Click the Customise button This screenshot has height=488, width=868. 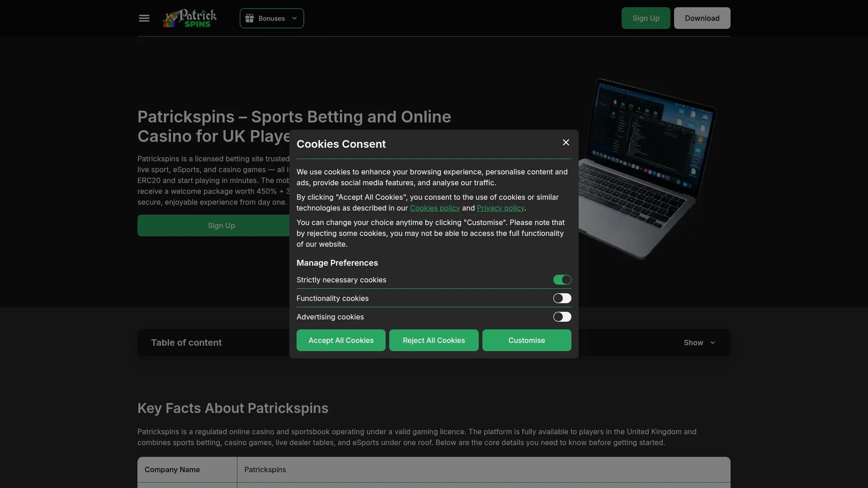point(527,340)
